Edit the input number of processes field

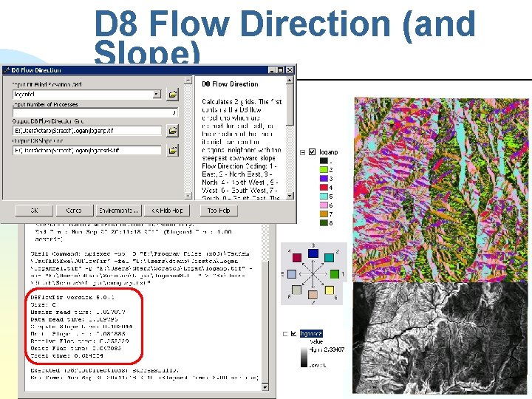tap(95, 112)
